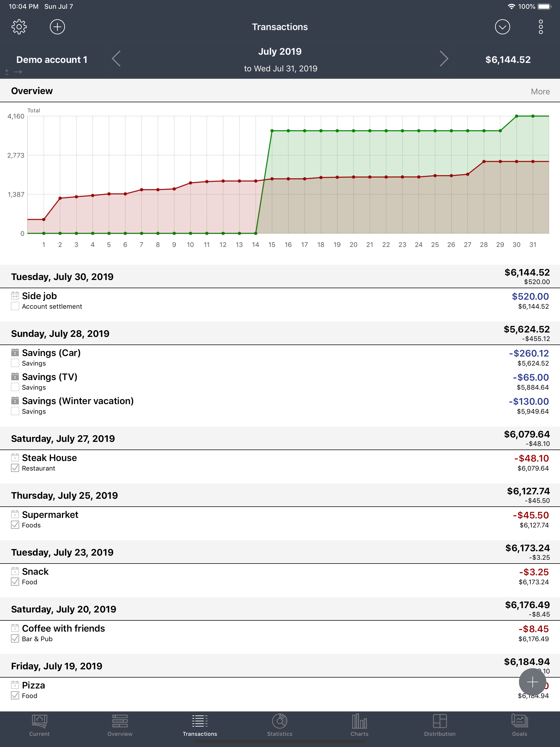Switch to the Overview tab
This screenshot has width=560, height=747.
[120, 725]
